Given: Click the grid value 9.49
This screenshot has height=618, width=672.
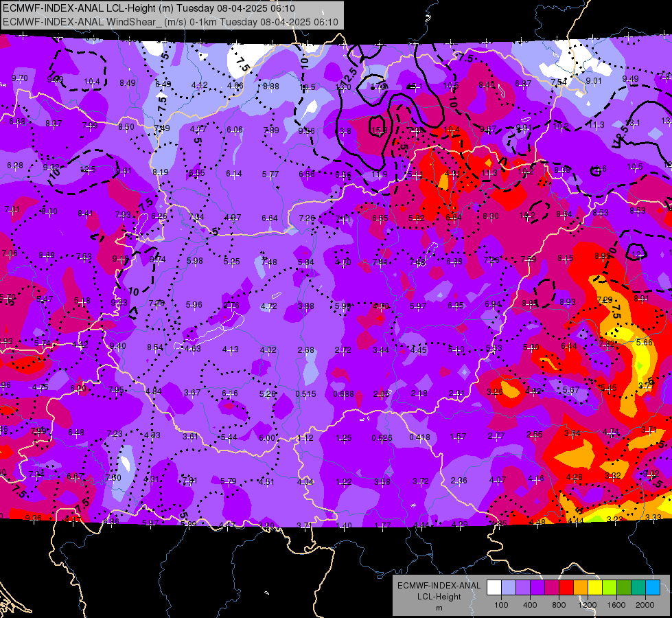Looking at the screenshot, I should pyautogui.click(x=630, y=79).
